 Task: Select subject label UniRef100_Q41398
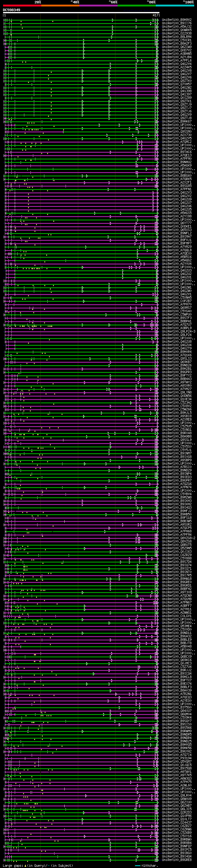point(177,91)
